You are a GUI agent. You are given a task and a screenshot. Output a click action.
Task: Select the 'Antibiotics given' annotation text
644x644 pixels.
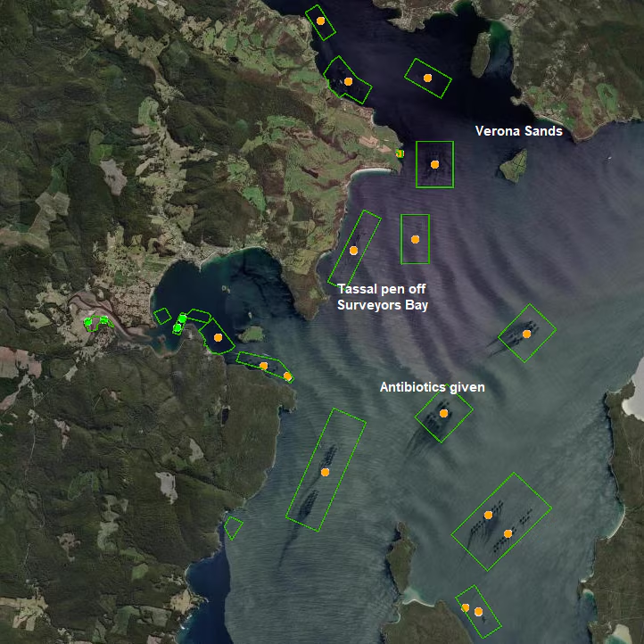[x=432, y=387]
